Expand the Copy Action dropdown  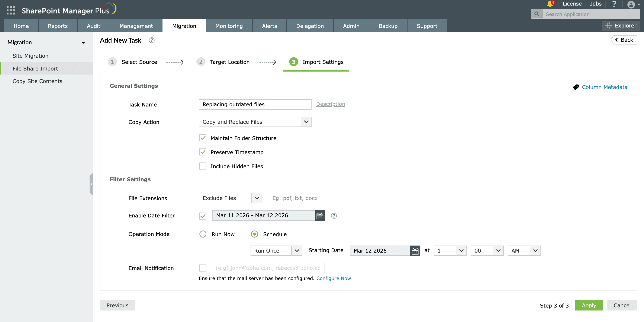[x=306, y=122]
